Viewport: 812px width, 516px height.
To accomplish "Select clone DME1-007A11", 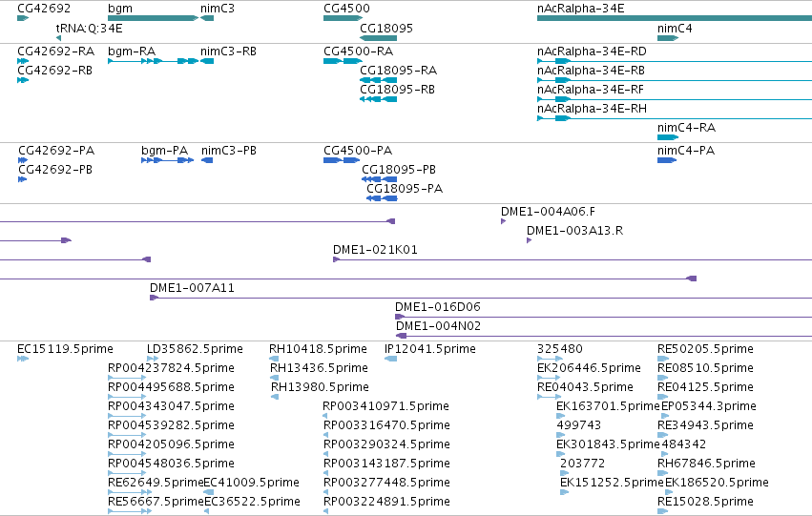I will click(x=192, y=288).
